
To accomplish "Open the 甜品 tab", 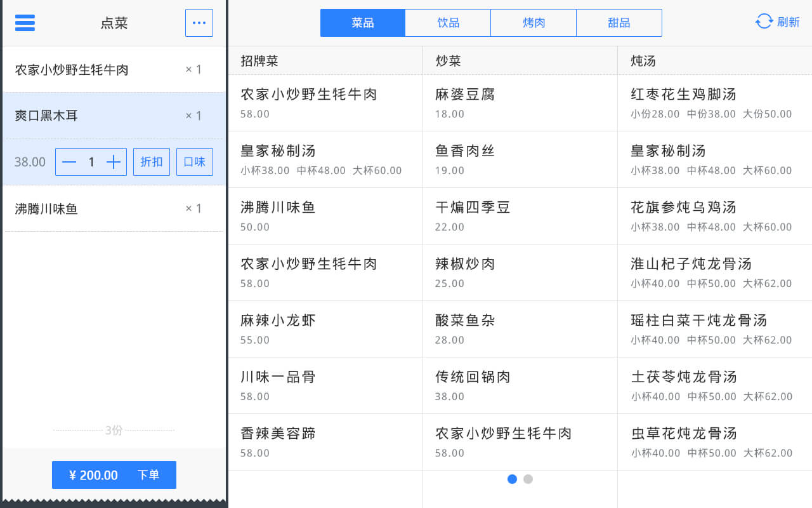I will point(619,23).
